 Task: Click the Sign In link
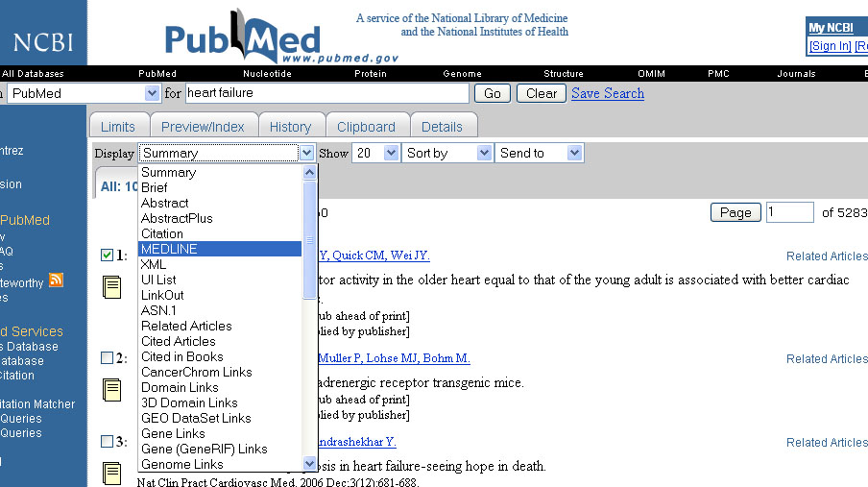830,46
